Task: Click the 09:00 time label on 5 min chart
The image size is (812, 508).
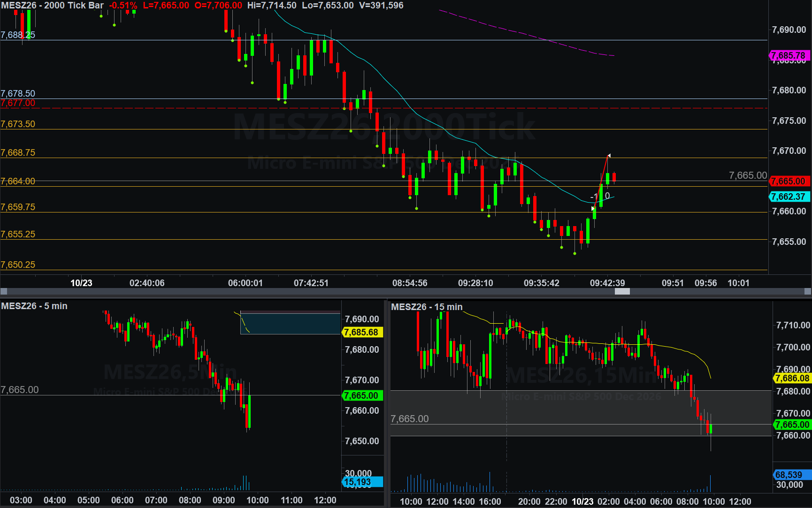Action: tap(223, 500)
